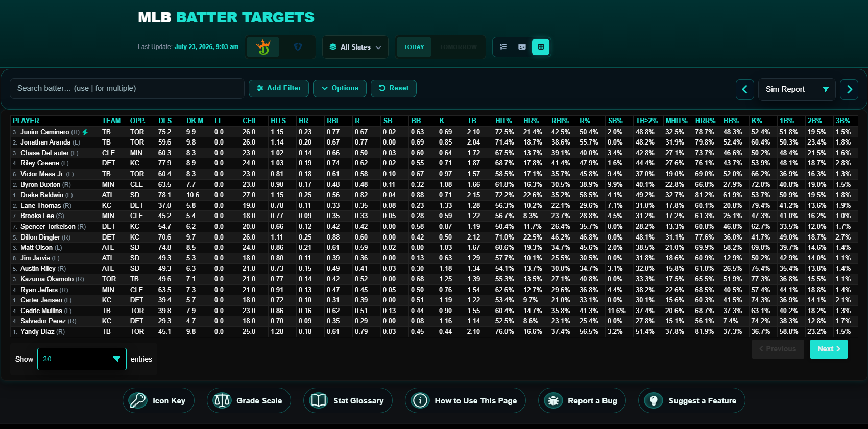Click the lightning bolt next to Junior Caminero
868x429 pixels.
(85, 132)
